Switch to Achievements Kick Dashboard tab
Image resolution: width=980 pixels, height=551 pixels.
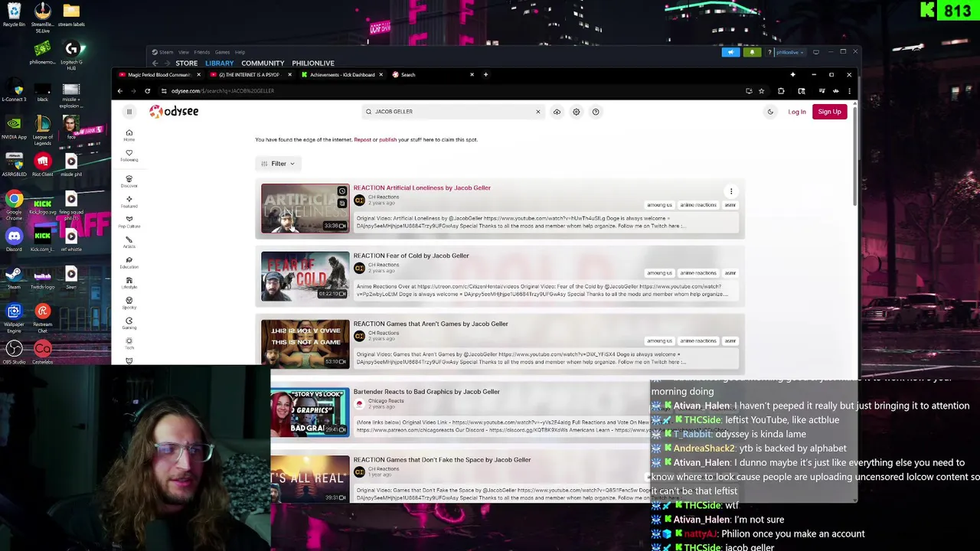pos(341,75)
